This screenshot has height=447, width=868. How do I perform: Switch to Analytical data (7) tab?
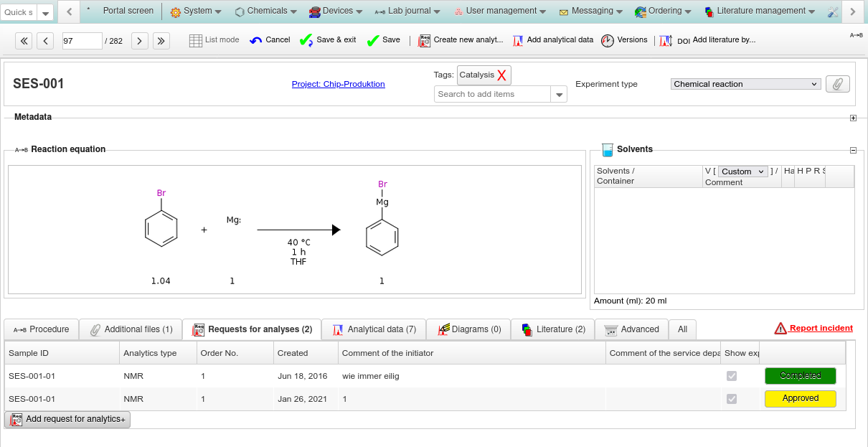click(x=374, y=329)
